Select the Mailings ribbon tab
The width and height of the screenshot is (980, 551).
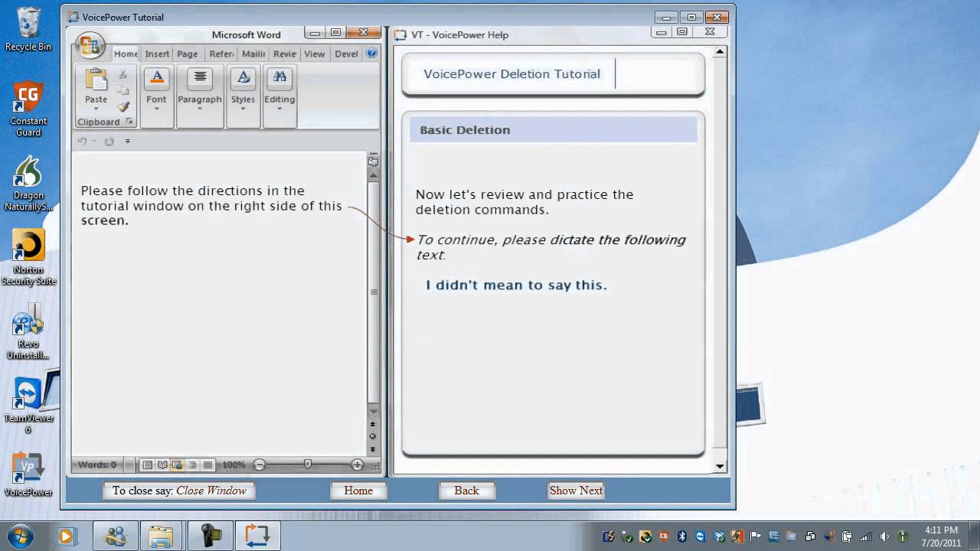253,54
